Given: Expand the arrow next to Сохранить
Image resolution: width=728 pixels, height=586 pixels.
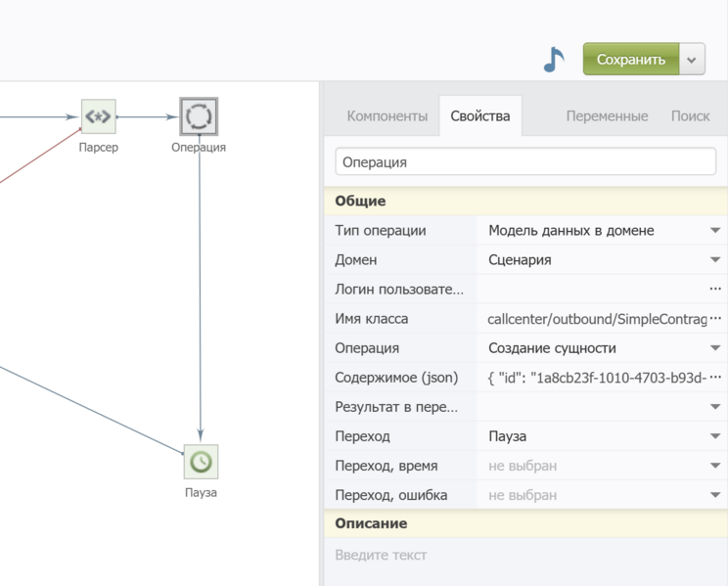Looking at the screenshot, I should pos(693,60).
